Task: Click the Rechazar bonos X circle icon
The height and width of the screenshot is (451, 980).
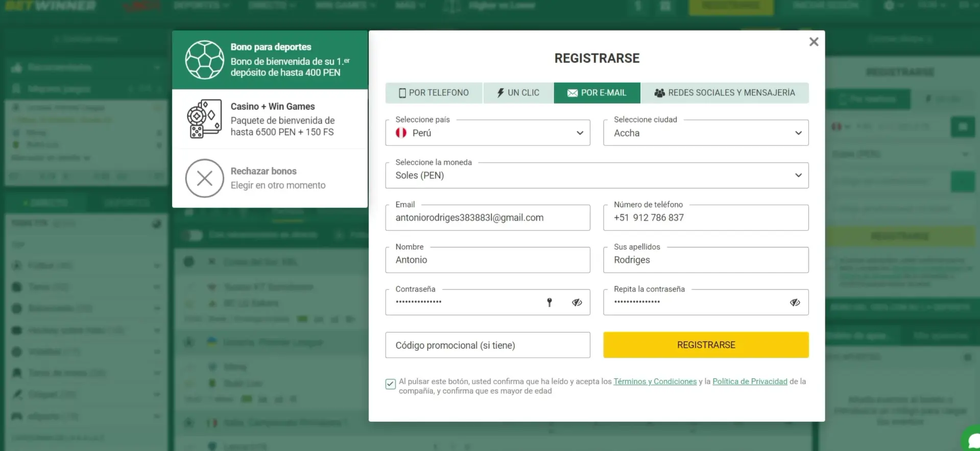Action: click(204, 178)
